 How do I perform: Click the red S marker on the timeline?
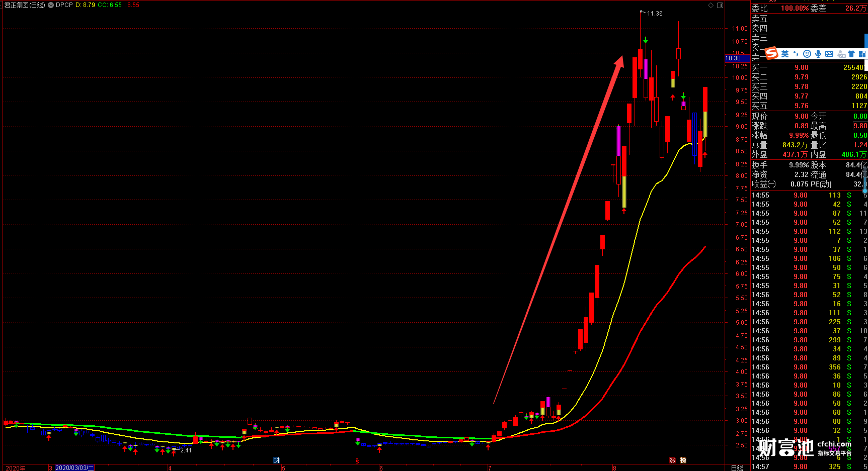tap(357, 460)
